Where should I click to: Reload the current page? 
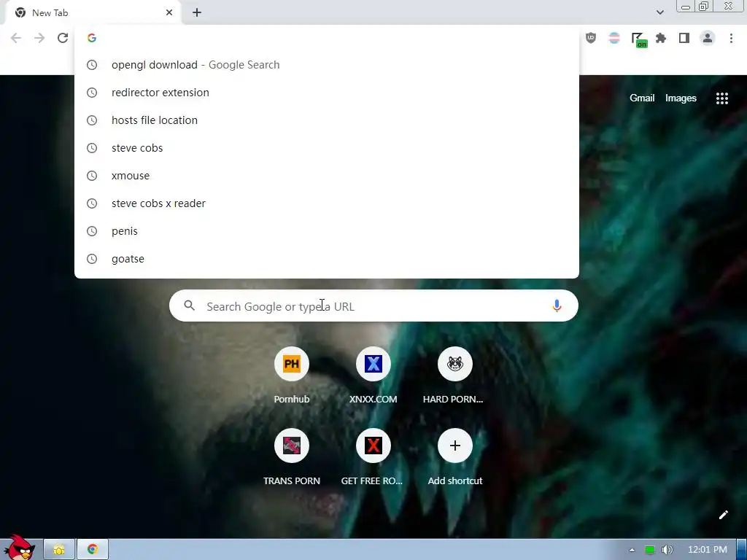(x=63, y=38)
